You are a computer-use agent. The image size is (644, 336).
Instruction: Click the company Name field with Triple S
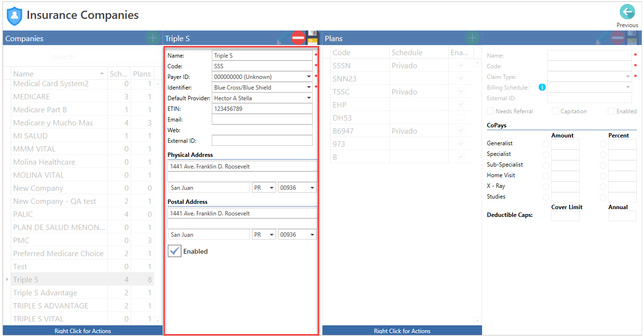(x=262, y=55)
